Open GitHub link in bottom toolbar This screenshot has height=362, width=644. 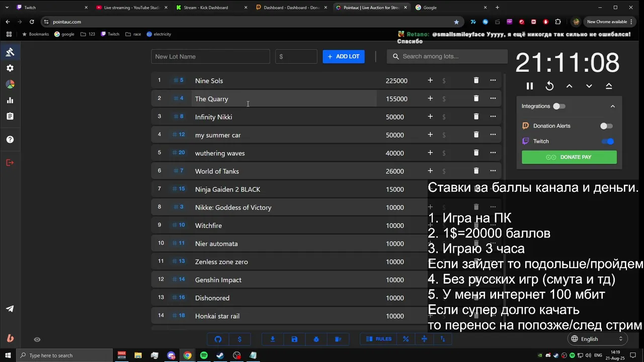pos(218,339)
